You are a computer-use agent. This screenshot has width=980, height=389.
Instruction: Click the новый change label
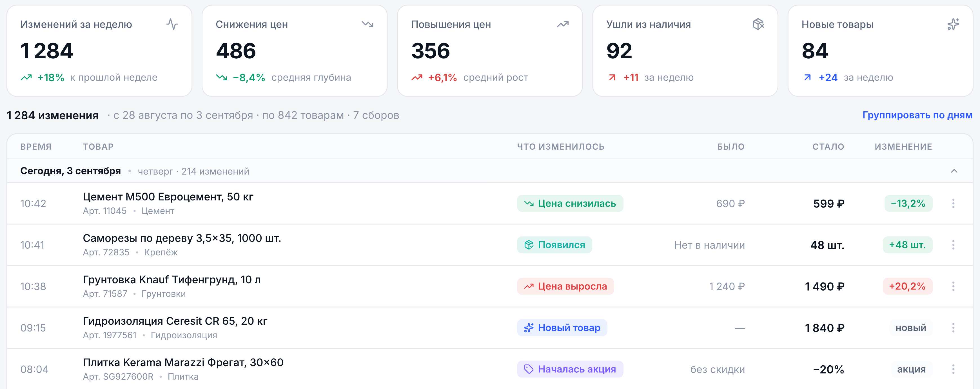click(x=911, y=328)
